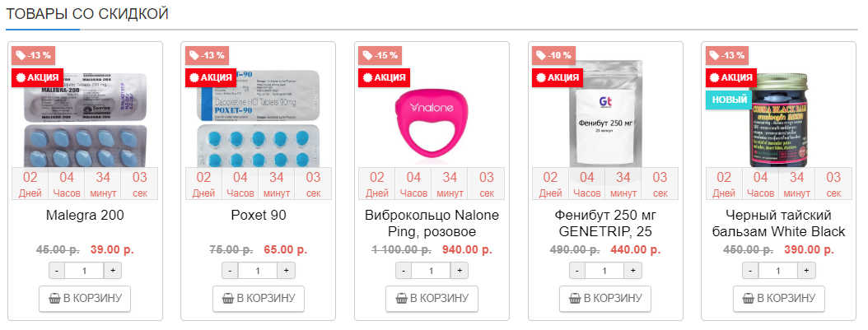Click quantity field for Malegra 200
Image resolution: width=868 pixels, height=330 pixels.
click(x=85, y=271)
